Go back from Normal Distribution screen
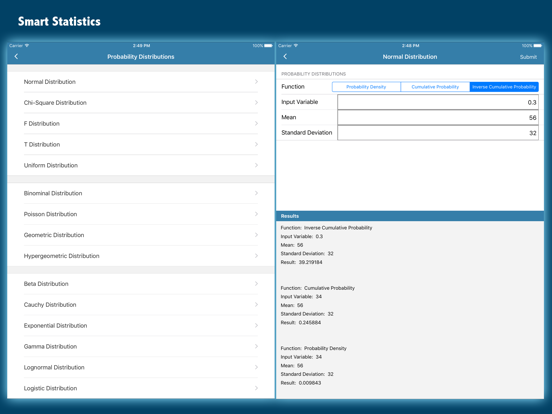 point(285,56)
